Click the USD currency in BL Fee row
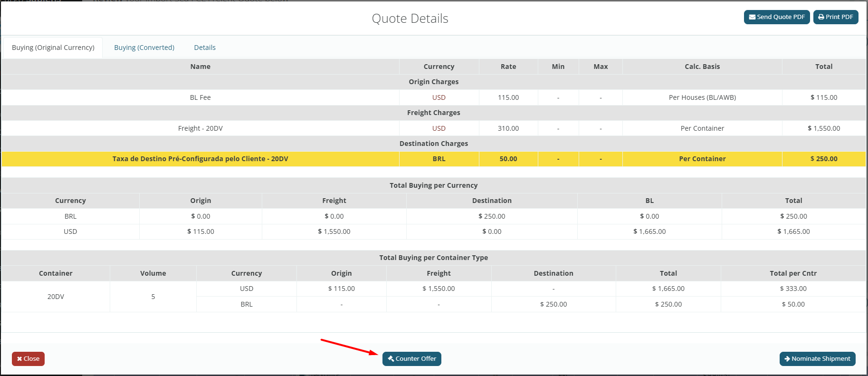Image resolution: width=868 pixels, height=376 pixels. [439, 97]
